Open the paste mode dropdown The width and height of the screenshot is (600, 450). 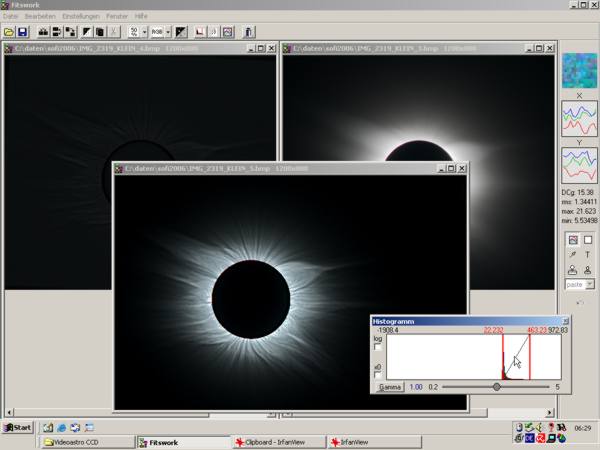(x=590, y=284)
